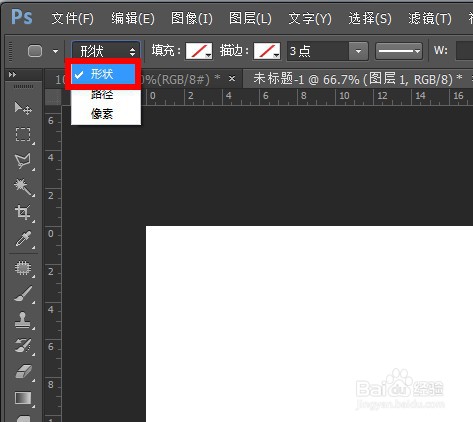
Task: Close the RGB/8# document tab
Action: point(232,79)
